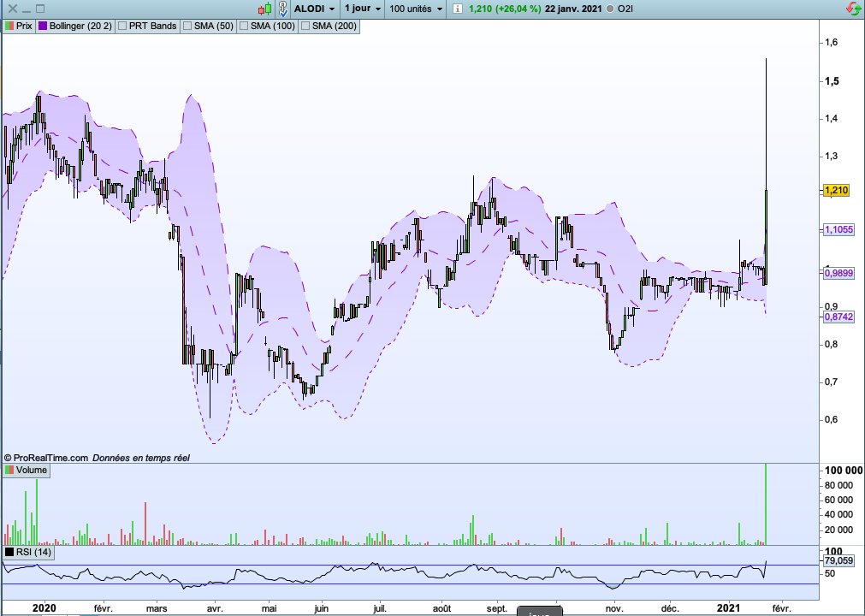Open the '100 unités' history dropdown
Viewport: 865px width, 616px height.
tap(416, 9)
